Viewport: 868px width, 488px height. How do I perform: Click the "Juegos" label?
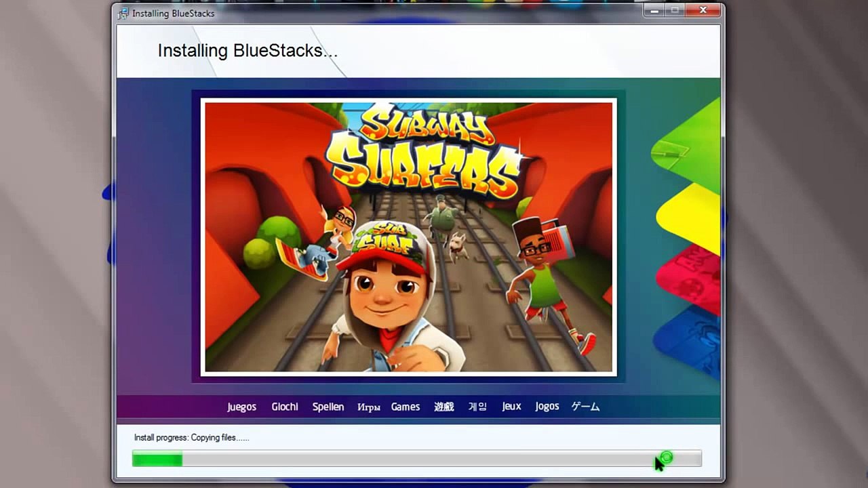[241, 407]
